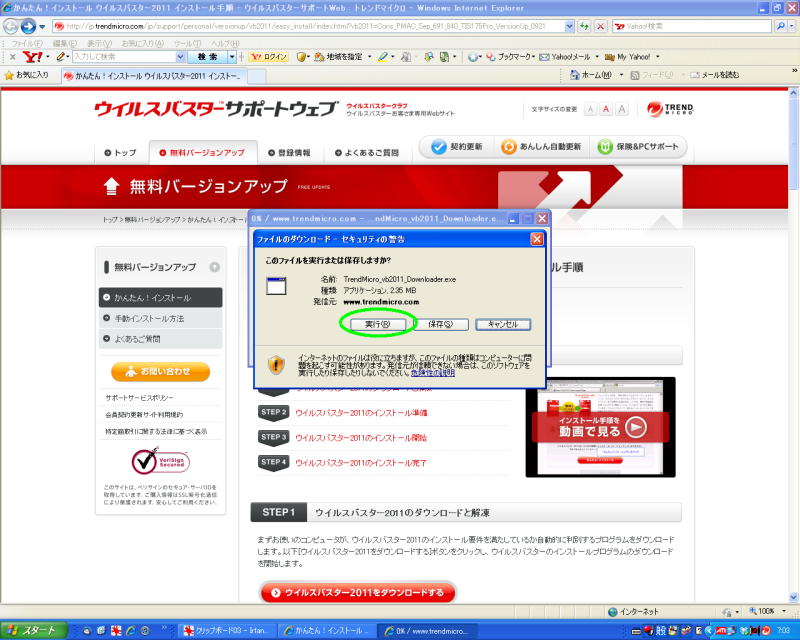Click the あんしん自動更新 button
The height and width of the screenshot is (640, 800).
click(541, 147)
